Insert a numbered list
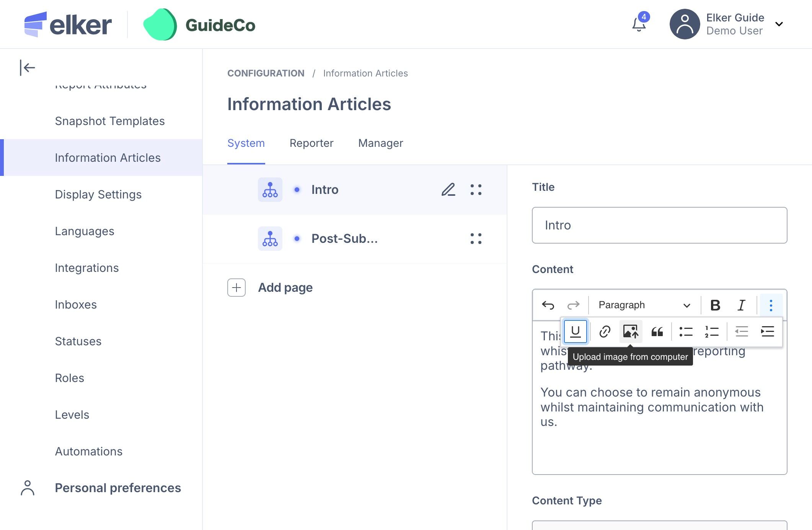This screenshot has height=530, width=812. click(711, 332)
